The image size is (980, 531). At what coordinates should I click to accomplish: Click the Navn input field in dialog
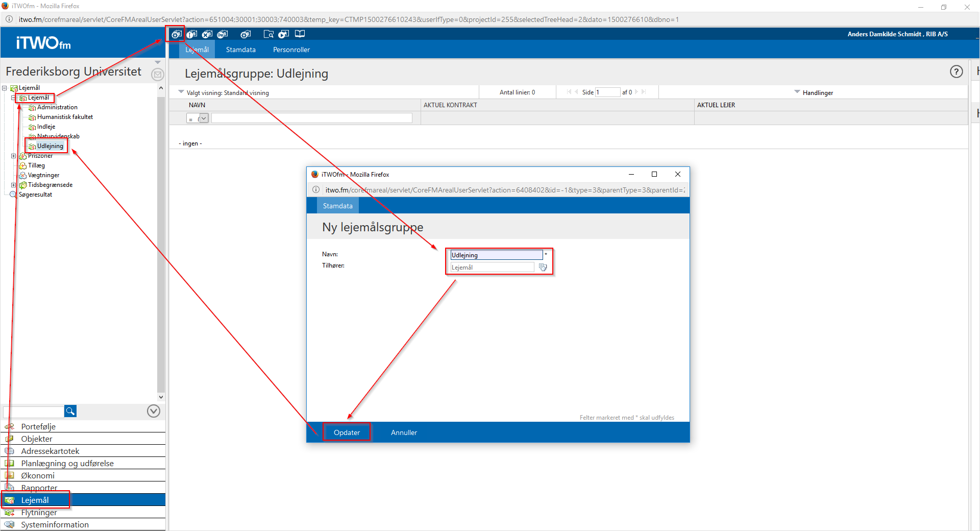(x=496, y=255)
